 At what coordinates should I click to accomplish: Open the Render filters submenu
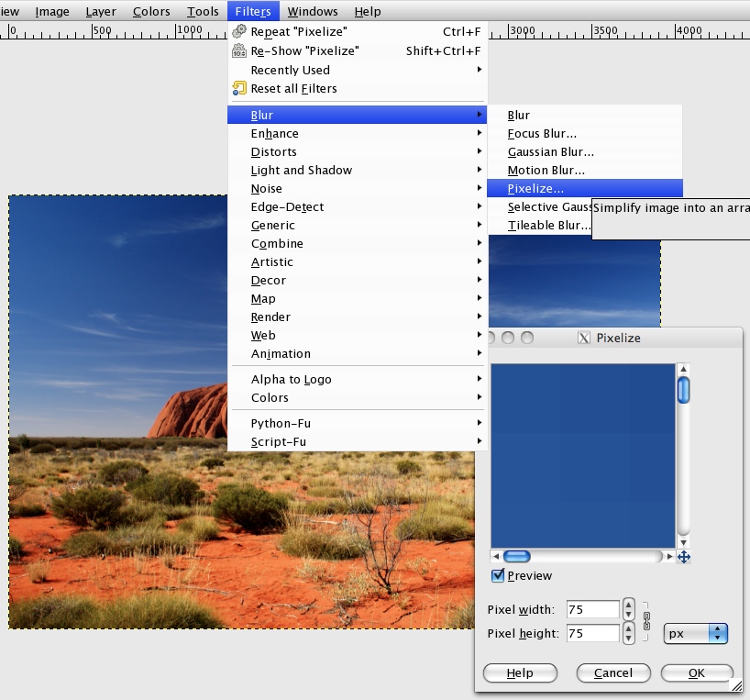[x=358, y=317]
